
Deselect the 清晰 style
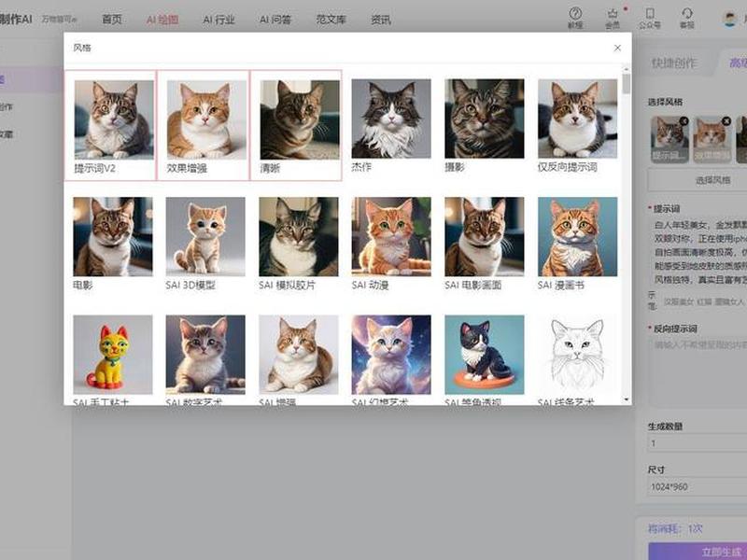[x=296, y=126]
